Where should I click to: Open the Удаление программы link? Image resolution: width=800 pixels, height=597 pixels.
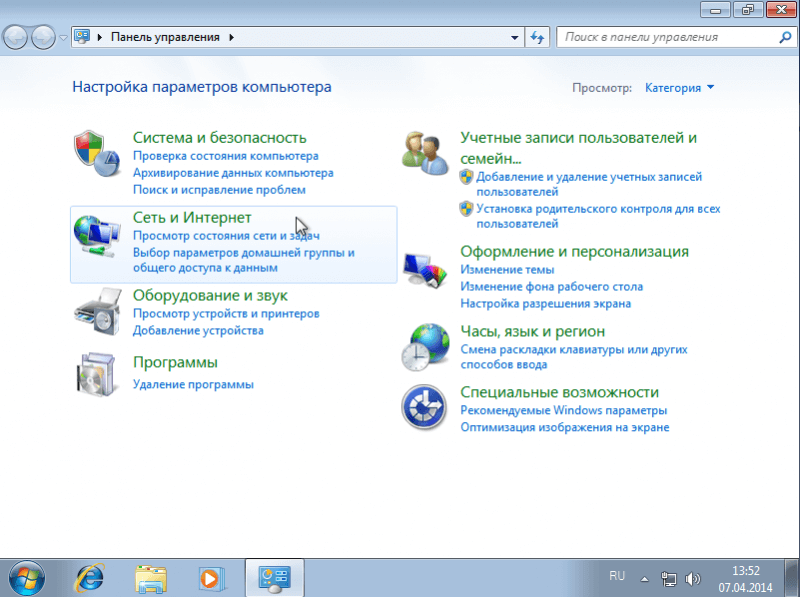click(193, 384)
